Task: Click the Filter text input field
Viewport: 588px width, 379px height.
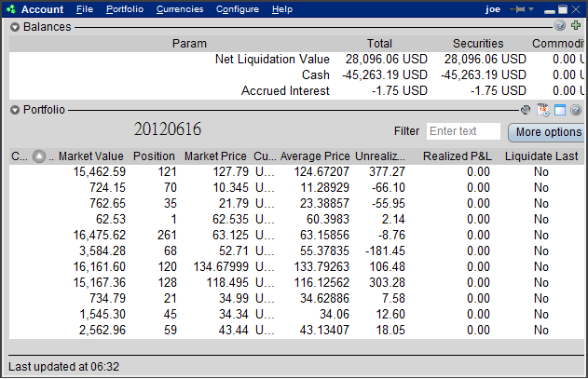Action: [x=463, y=131]
